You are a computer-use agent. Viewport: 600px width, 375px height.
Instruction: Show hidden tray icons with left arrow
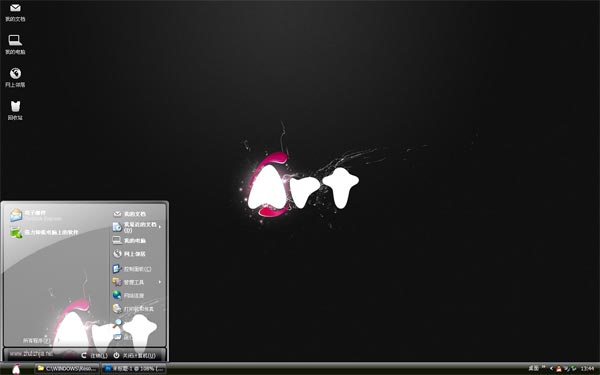(551, 368)
